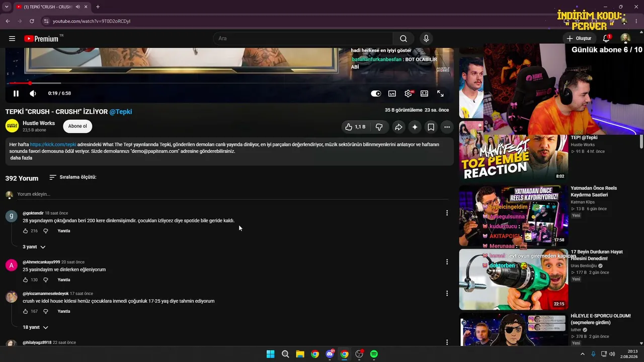Image resolution: width=644 pixels, height=362 pixels.
Task: Open the @iyiozamanmeseledeyok username link
Action: [x=45, y=294]
